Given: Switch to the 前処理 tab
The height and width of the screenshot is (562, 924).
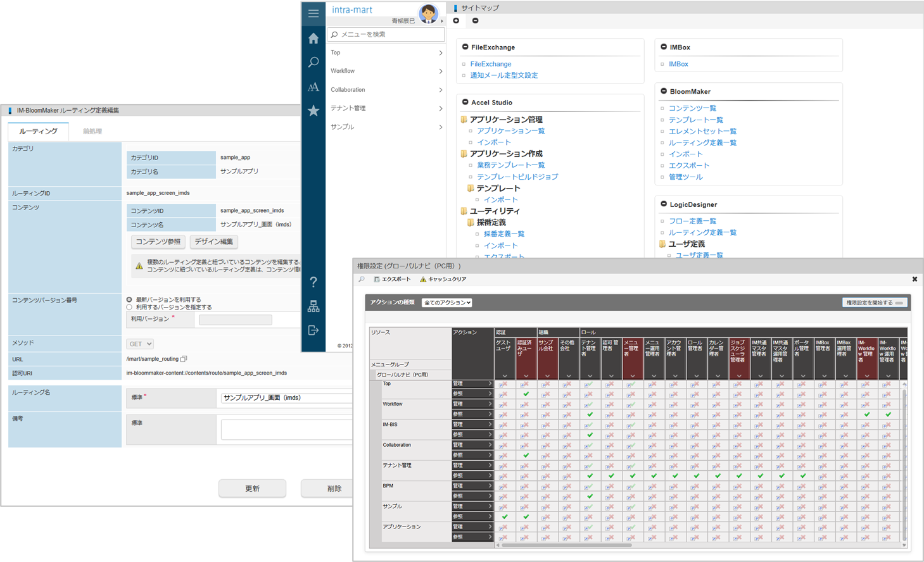Looking at the screenshot, I should point(92,131).
